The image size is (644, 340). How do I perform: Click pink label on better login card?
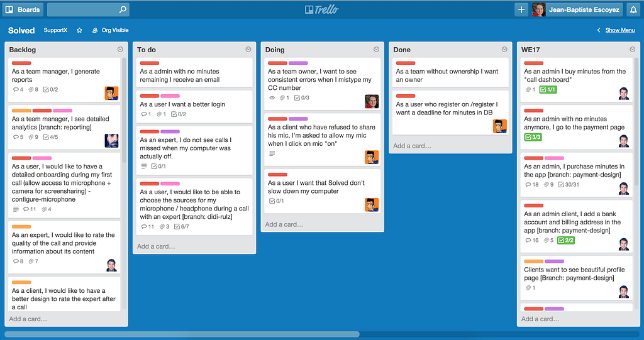pyautogui.click(x=170, y=96)
